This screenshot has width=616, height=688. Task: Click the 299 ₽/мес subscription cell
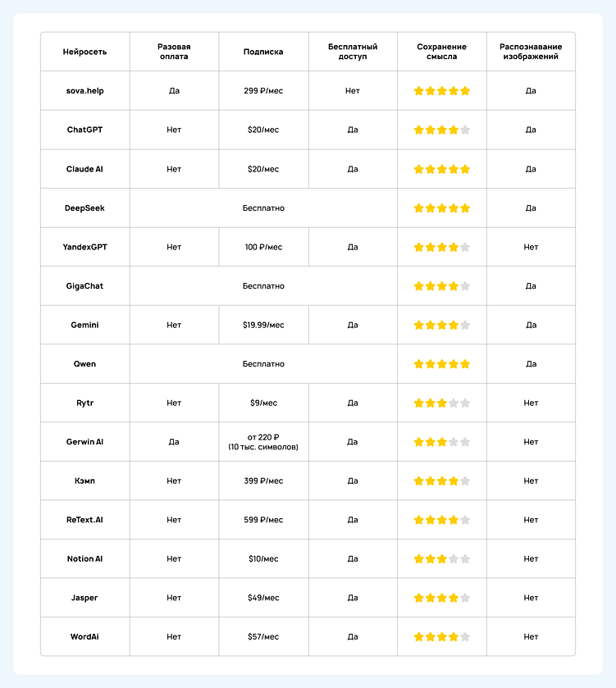point(263,91)
